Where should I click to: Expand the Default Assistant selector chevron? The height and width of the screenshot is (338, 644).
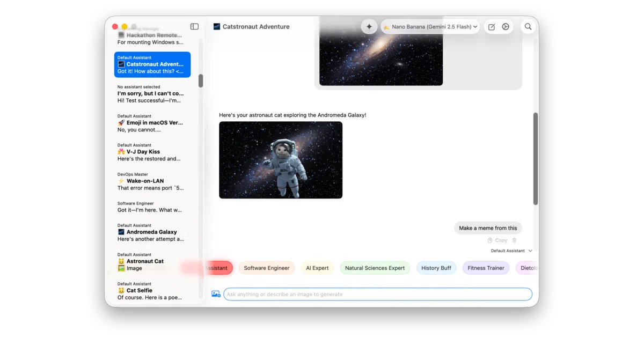(x=530, y=251)
